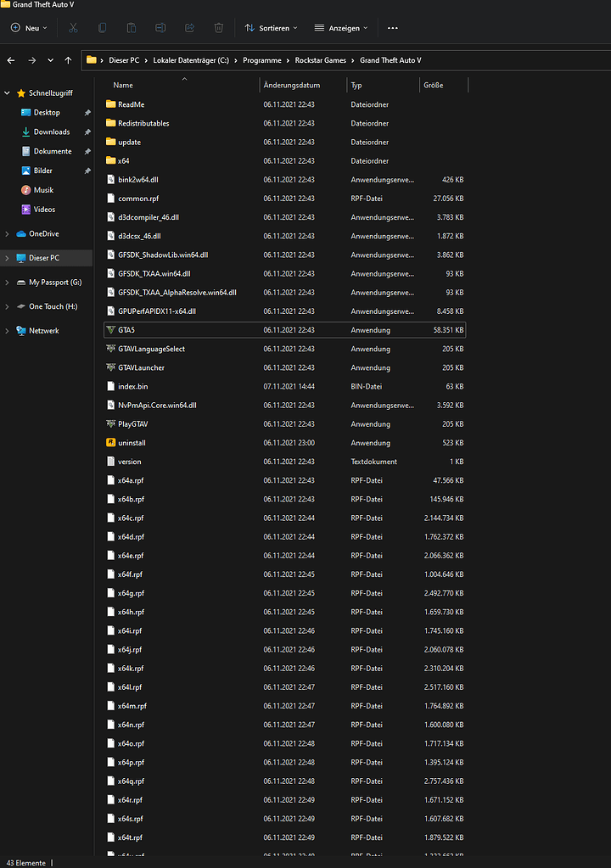
Task: Click the Rename icon in toolbar
Action: tap(160, 28)
